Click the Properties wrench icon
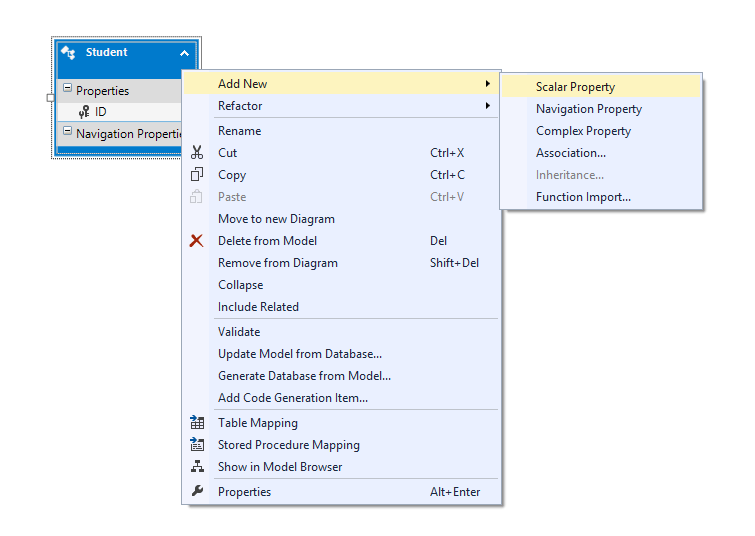The width and height of the screenshot is (755, 536). 197,491
